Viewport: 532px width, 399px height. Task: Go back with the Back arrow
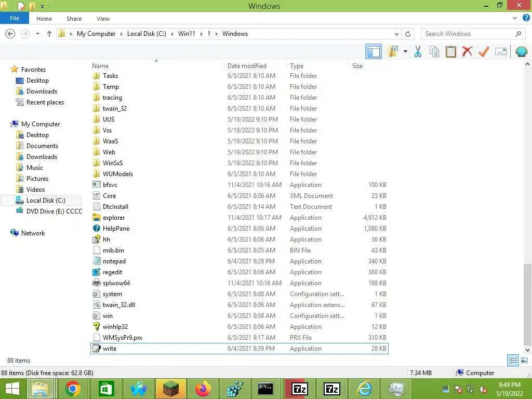[x=10, y=34]
